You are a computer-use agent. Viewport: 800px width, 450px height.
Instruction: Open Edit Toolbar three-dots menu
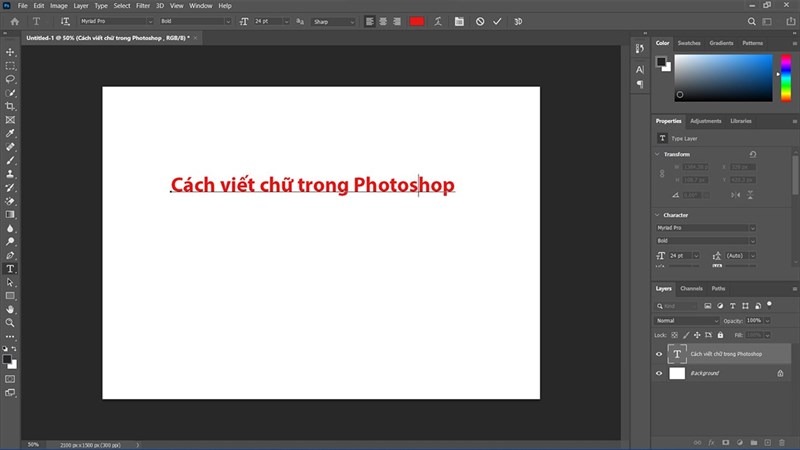(x=10, y=337)
